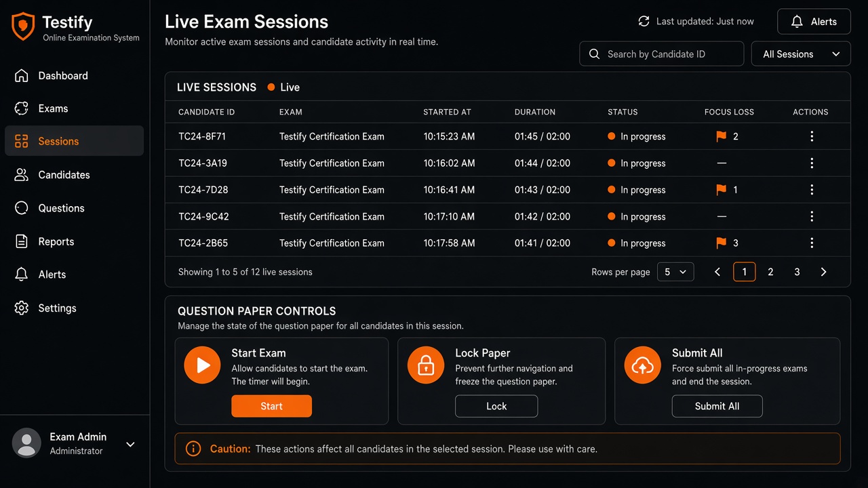Click 'Showing 1 to 5 of 12 live sessions'
This screenshot has height=488, width=868.
(x=245, y=272)
